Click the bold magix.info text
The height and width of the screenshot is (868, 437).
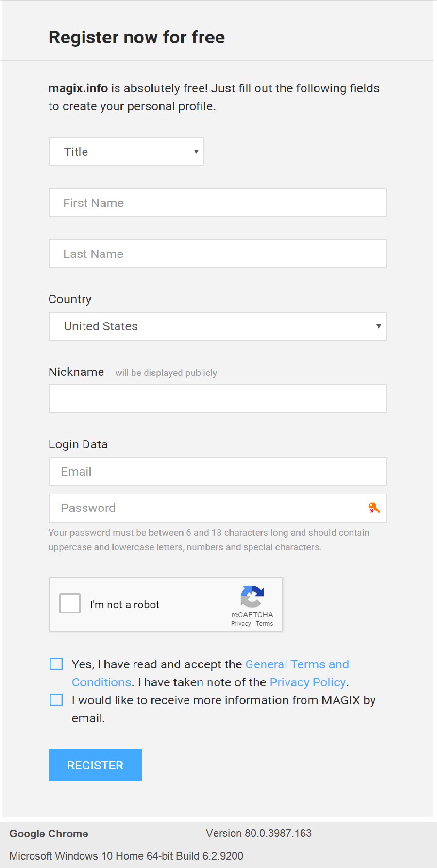pyautogui.click(x=78, y=88)
